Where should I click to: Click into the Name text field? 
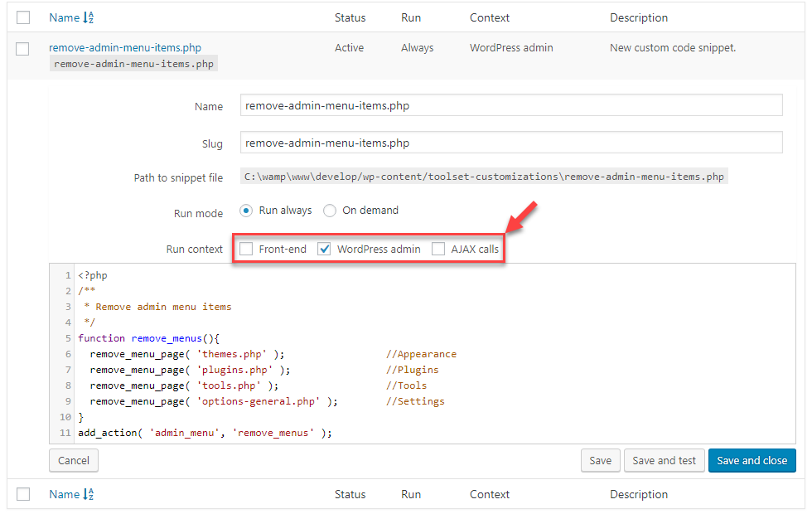[x=511, y=106]
